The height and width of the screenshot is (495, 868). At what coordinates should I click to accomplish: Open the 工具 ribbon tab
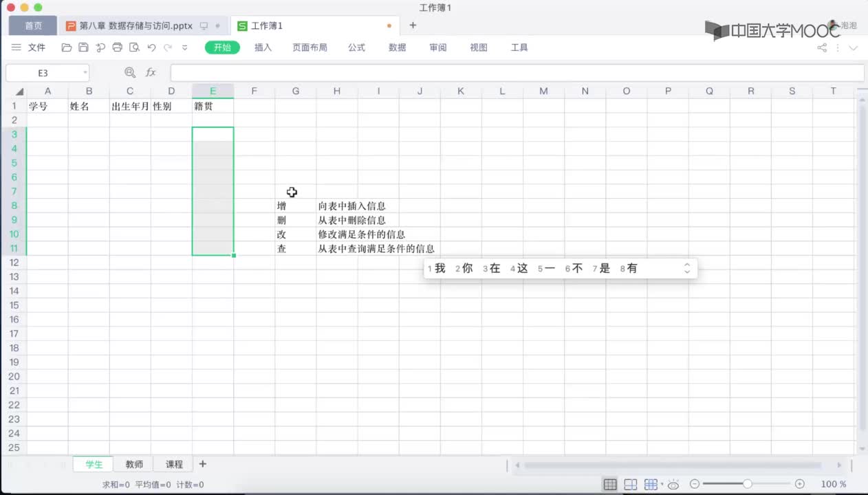(x=519, y=47)
